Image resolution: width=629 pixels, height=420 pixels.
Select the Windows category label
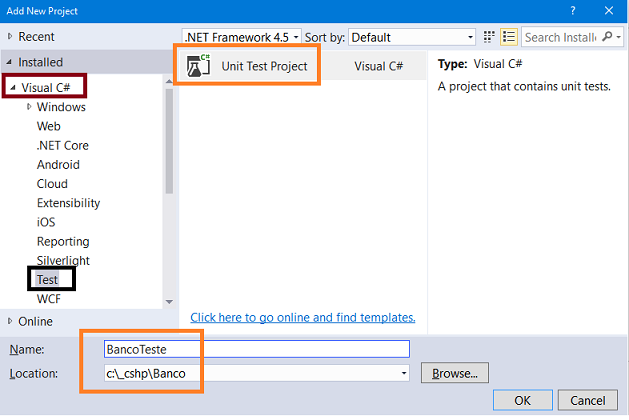(x=61, y=107)
